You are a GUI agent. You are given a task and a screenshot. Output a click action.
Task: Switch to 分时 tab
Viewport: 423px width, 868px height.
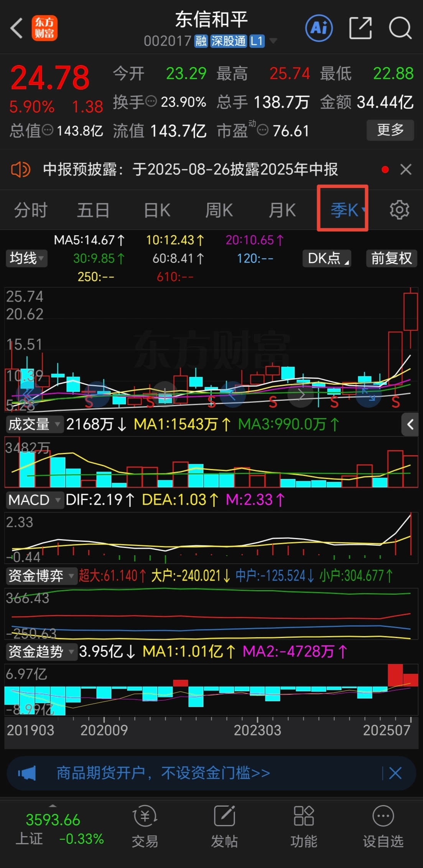coord(31,210)
